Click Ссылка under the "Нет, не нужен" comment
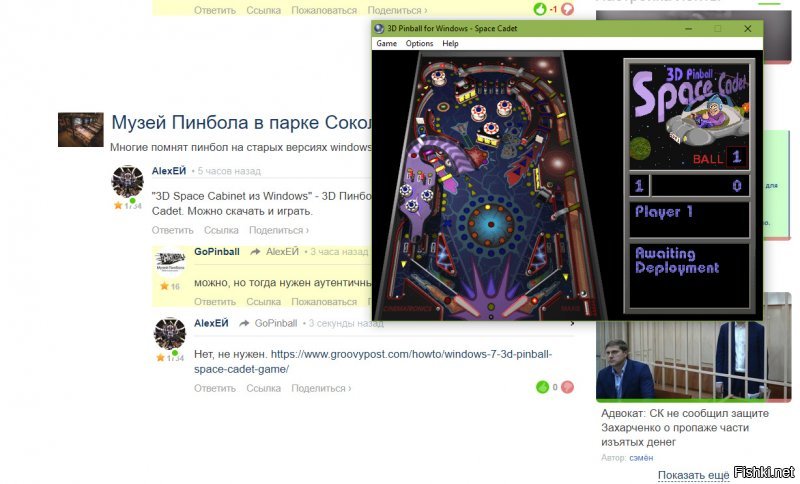Image resolution: width=800 pixels, height=484 pixels. tap(264, 388)
